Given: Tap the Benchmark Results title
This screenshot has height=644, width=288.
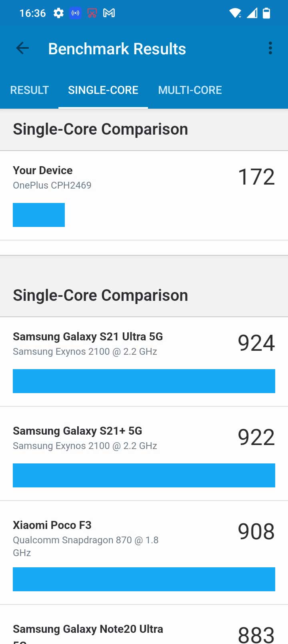Looking at the screenshot, I should coord(117,49).
